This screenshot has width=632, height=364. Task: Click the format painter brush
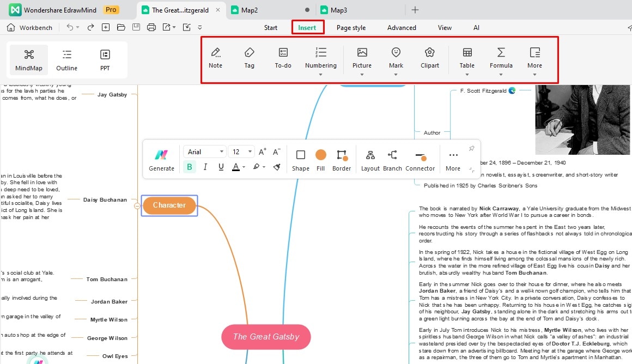click(277, 167)
